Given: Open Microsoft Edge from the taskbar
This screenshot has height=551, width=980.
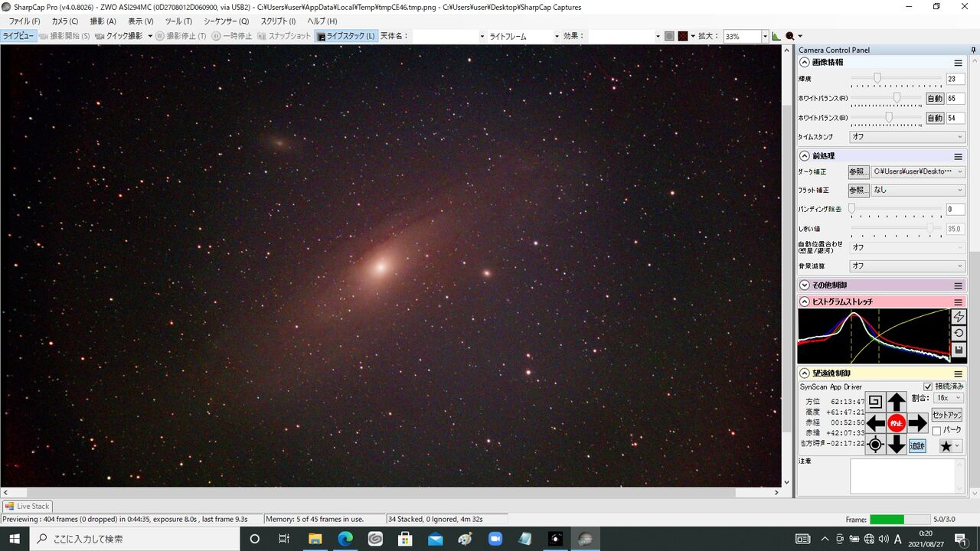Looking at the screenshot, I should point(345,539).
